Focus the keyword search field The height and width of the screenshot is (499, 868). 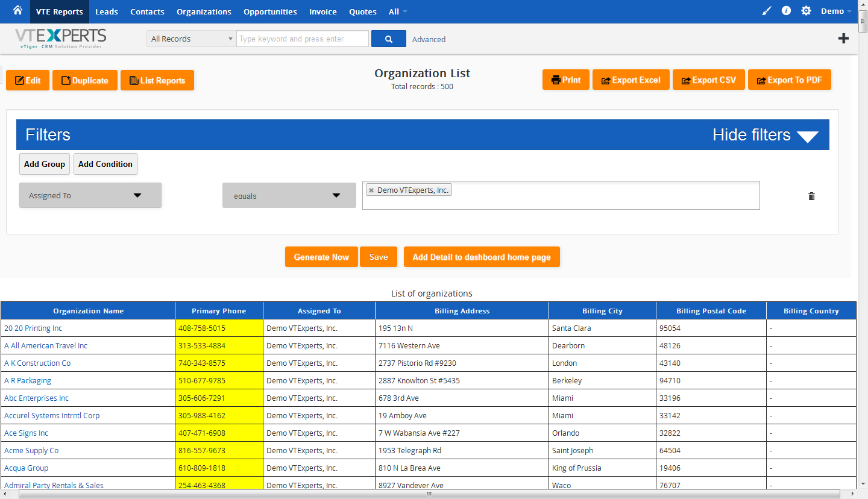[x=303, y=39]
